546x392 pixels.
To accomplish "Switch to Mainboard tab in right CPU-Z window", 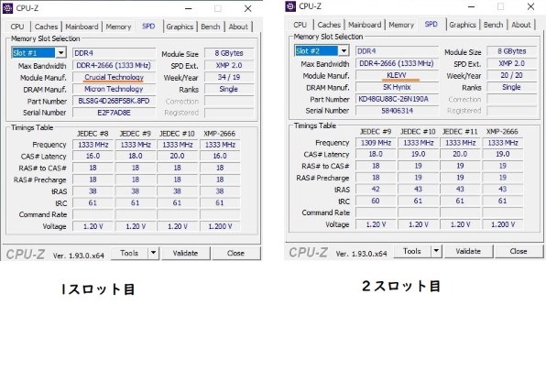I will [365, 25].
